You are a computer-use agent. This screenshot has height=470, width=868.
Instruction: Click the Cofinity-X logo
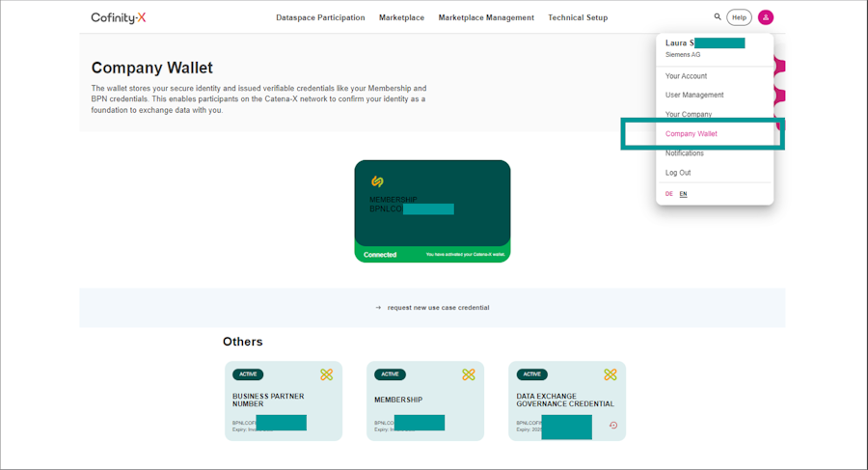pos(119,17)
